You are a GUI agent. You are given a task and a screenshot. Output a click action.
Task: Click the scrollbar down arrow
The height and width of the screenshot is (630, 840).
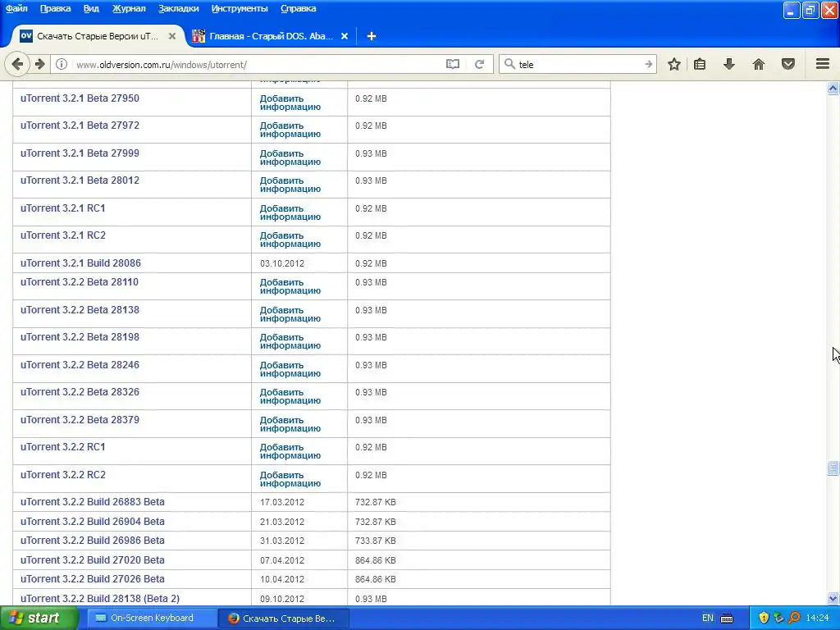[833, 598]
